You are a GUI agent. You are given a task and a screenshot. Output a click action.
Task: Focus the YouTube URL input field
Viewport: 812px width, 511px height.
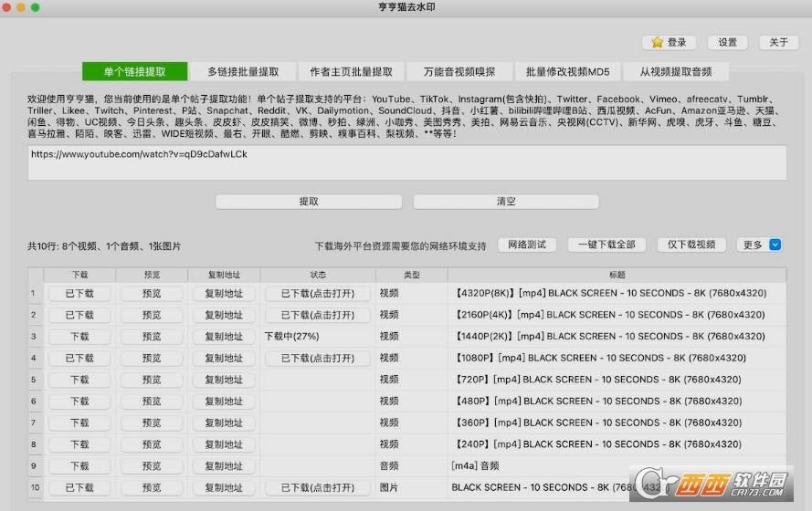click(407, 162)
